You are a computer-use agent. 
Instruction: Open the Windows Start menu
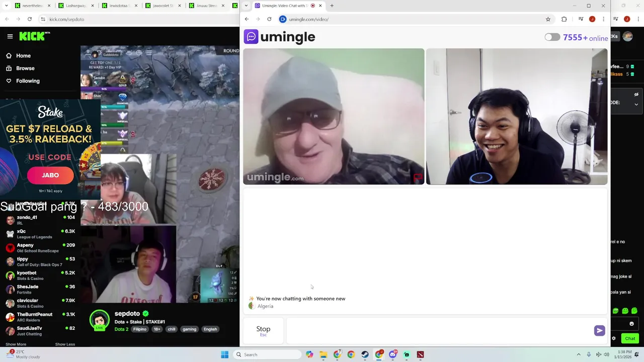[x=225, y=354]
